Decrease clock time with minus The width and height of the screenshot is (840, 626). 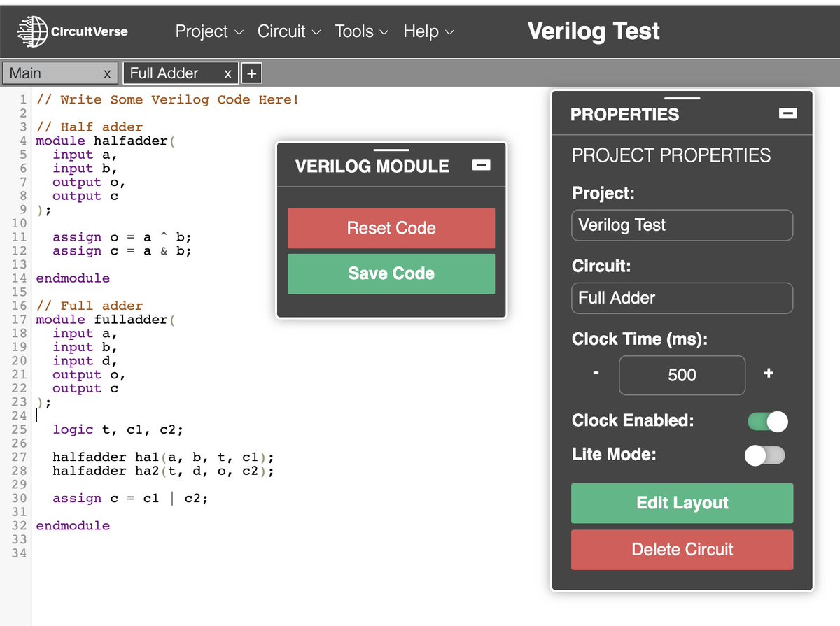coord(596,374)
